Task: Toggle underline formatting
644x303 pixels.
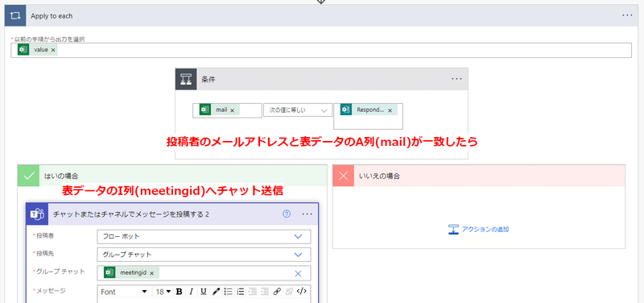Action: click(204, 292)
